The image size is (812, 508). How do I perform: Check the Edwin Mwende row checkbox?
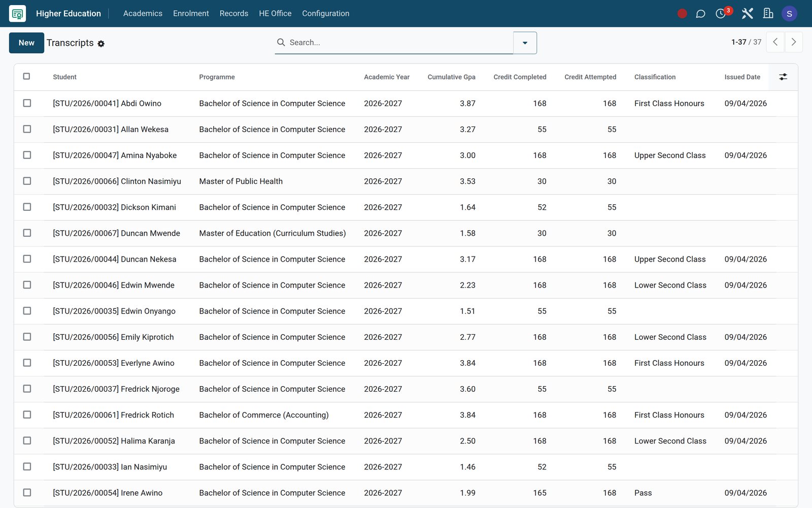[x=27, y=285]
